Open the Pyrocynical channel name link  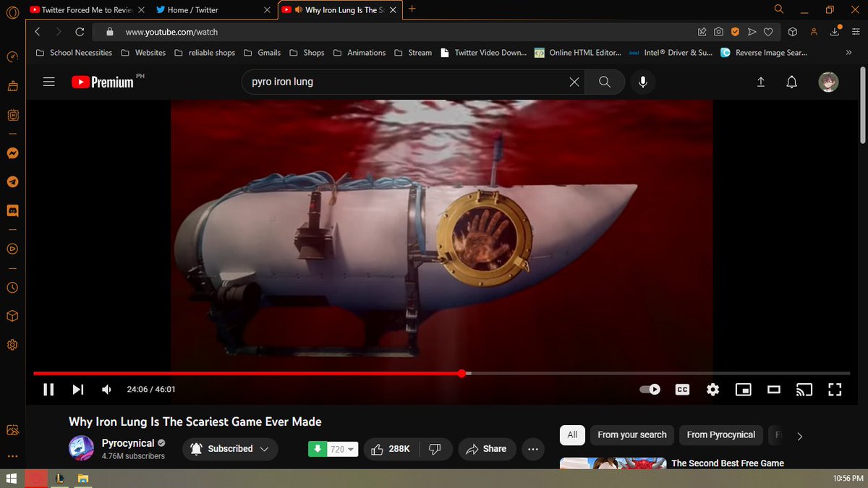pyautogui.click(x=128, y=443)
